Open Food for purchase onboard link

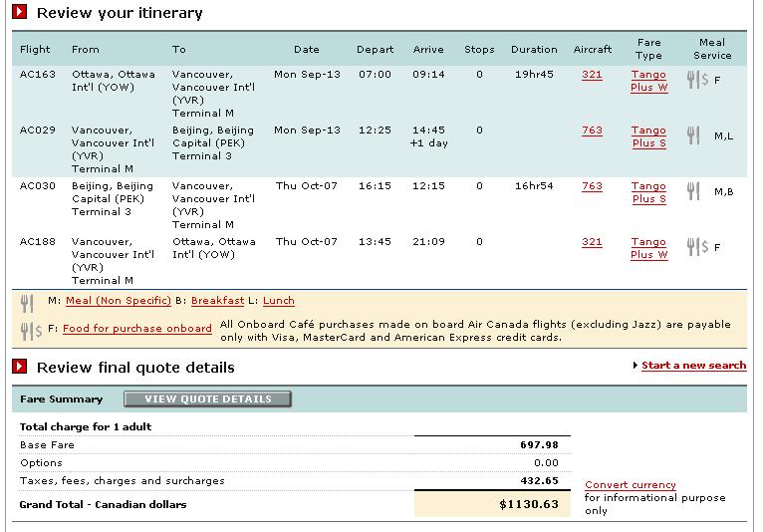click(x=137, y=329)
